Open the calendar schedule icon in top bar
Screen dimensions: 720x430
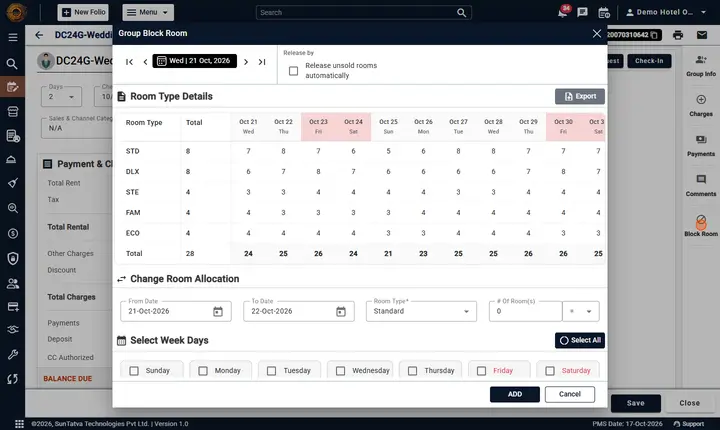pyautogui.click(x=604, y=12)
